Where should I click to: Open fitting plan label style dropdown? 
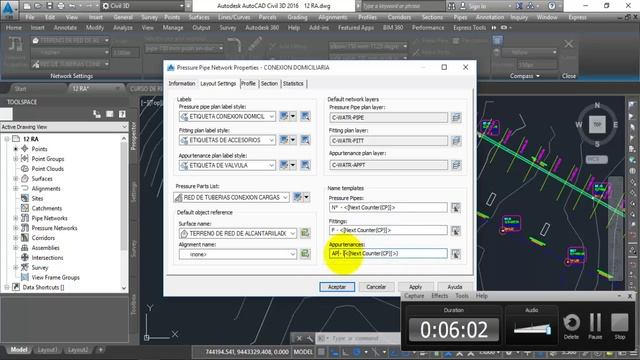(271, 140)
